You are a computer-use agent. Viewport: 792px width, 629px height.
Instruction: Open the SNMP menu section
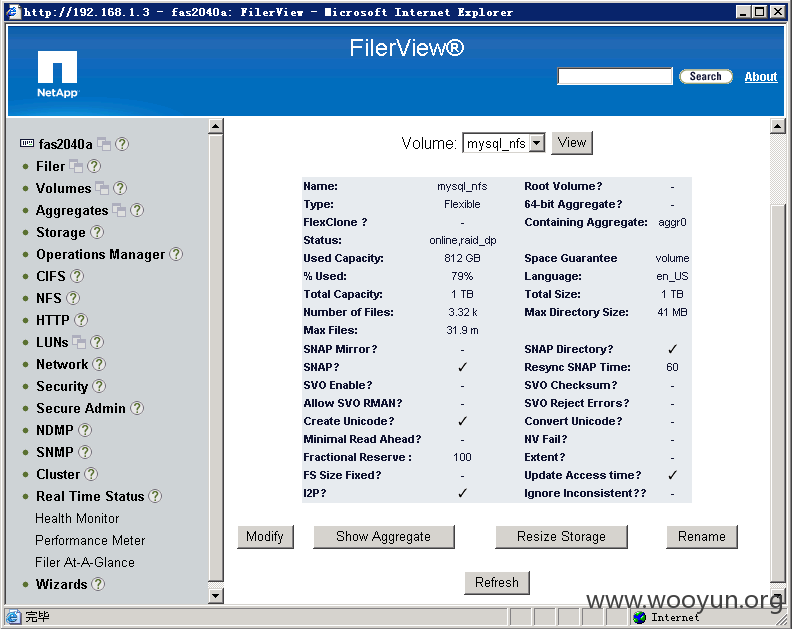coord(55,452)
